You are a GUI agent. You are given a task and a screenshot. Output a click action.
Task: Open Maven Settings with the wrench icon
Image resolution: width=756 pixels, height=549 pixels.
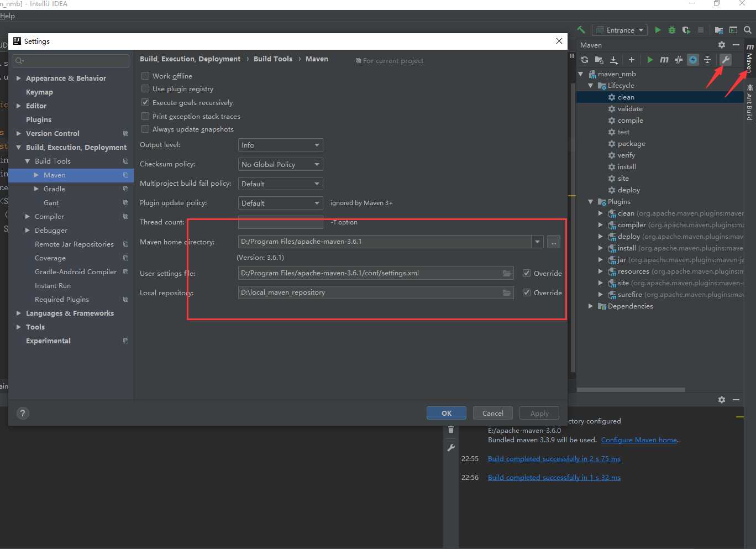[x=726, y=60]
